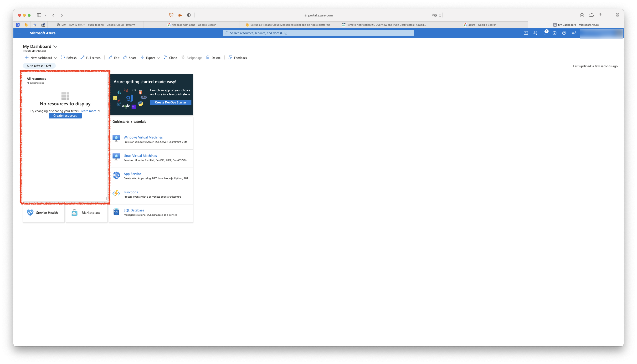Open the notifications bell icon
637x364 pixels.
click(x=545, y=33)
